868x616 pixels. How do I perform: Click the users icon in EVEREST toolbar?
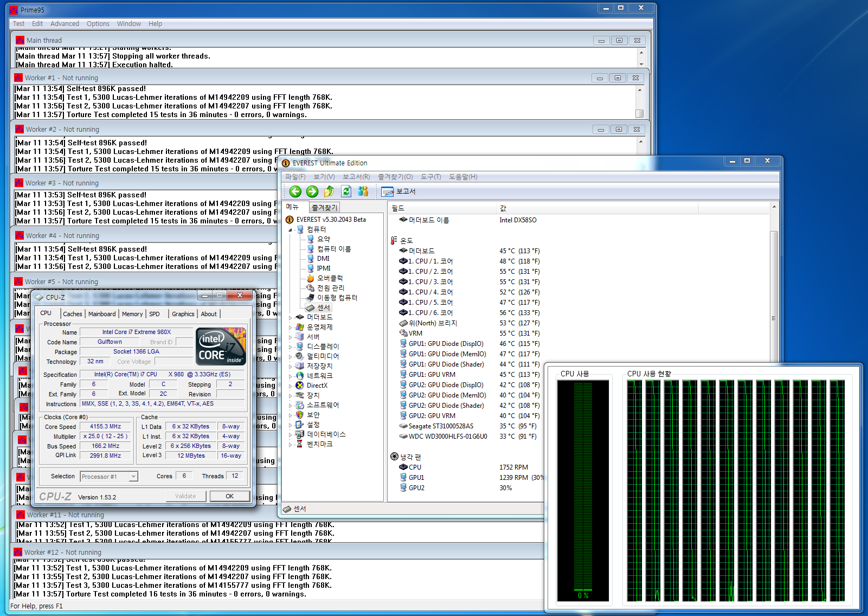(x=363, y=191)
